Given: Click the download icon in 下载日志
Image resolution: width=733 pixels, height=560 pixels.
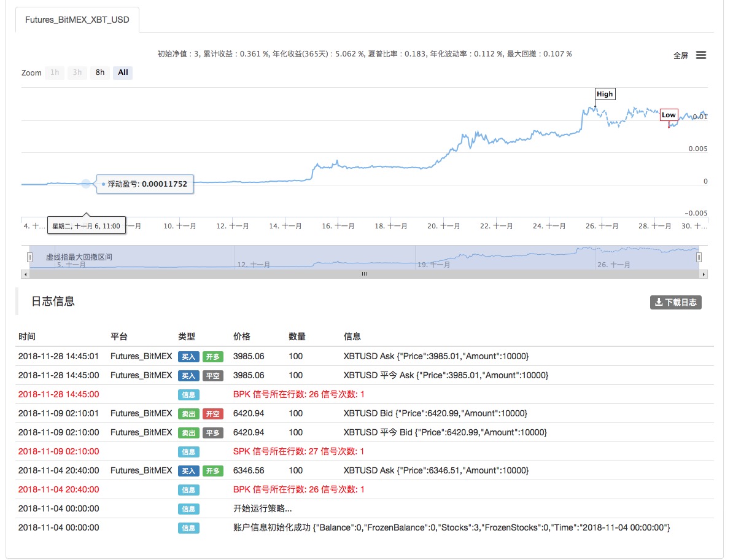Looking at the screenshot, I should pyautogui.click(x=659, y=302).
